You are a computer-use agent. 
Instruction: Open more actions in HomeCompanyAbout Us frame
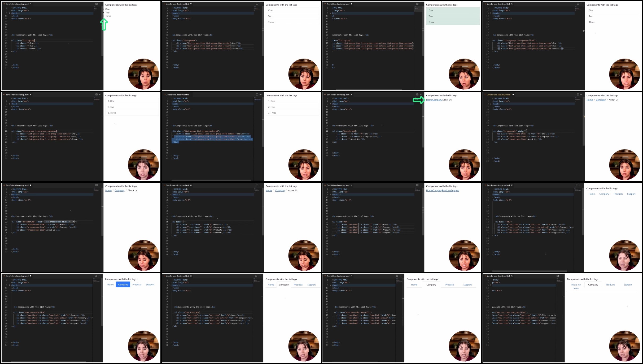coord(421,95)
